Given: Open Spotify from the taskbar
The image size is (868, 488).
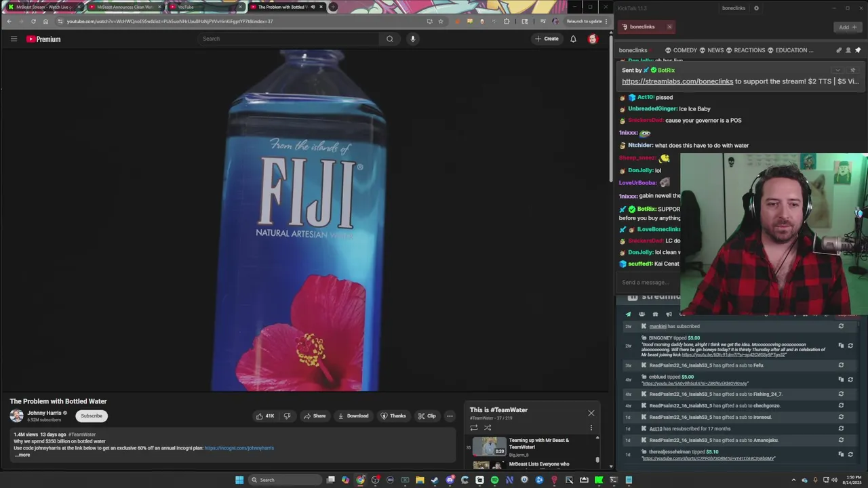Looking at the screenshot, I should (x=494, y=480).
